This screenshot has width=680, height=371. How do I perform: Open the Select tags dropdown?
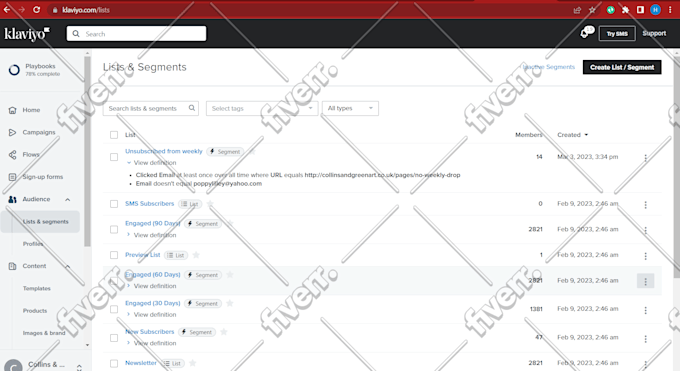tap(262, 108)
